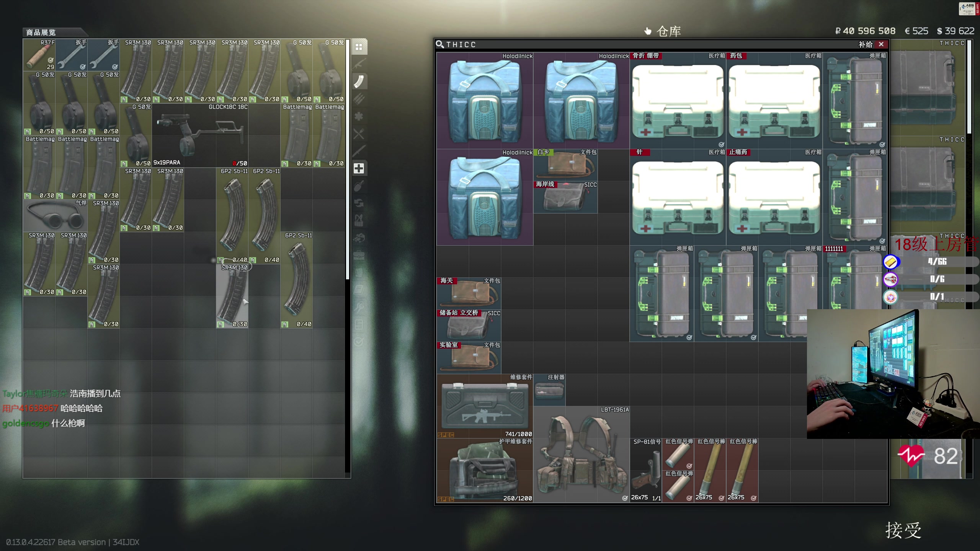The width and height of the screenshot is (980, 551).
Task: Filter by the grenade category icon
Action: (359, 186)
